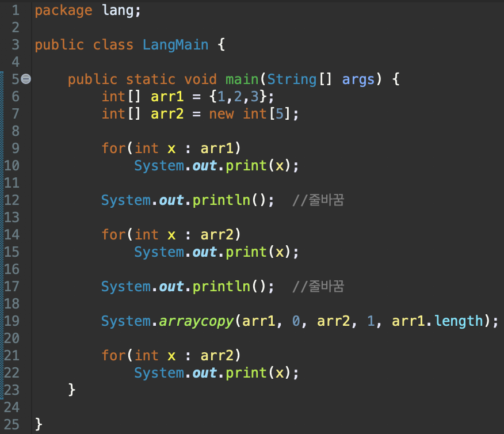Click the 'for' keyword on line 14
This screenshot has height=434, width=504.
tap(113, 234)
